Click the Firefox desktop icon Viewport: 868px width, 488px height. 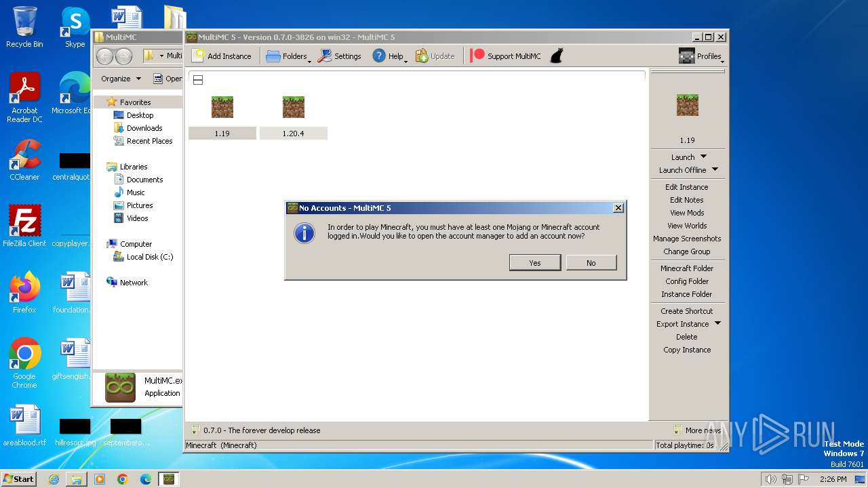24,293
